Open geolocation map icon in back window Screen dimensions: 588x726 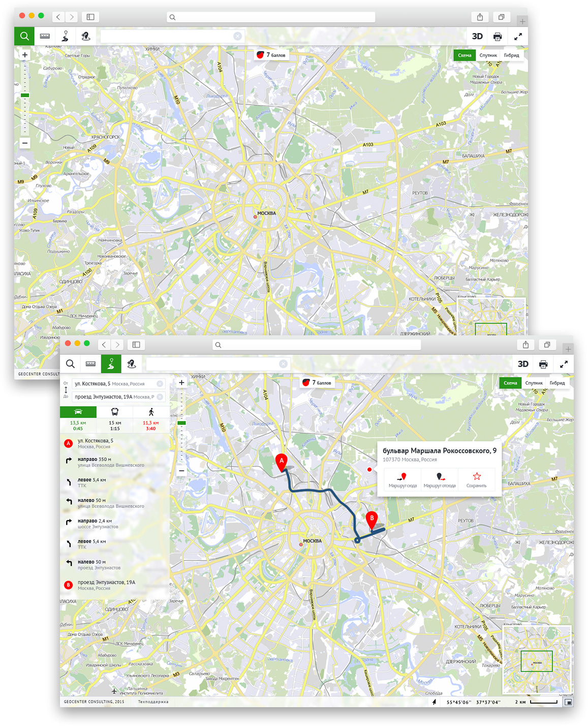[85, 36]
